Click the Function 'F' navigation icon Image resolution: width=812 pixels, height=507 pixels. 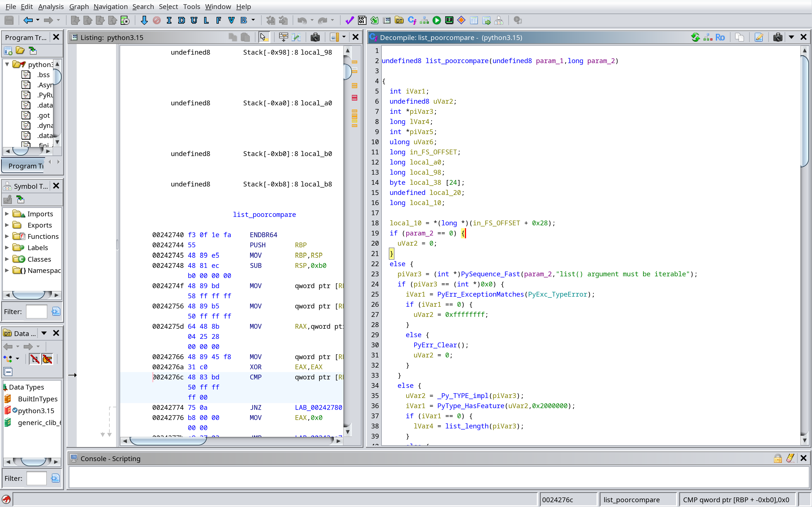[x=219, y=21]
